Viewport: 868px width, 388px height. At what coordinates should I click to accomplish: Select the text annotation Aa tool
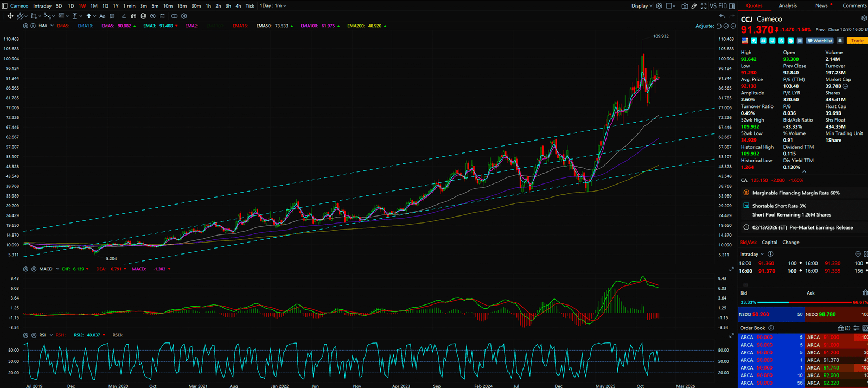click(x=102, y=16)
